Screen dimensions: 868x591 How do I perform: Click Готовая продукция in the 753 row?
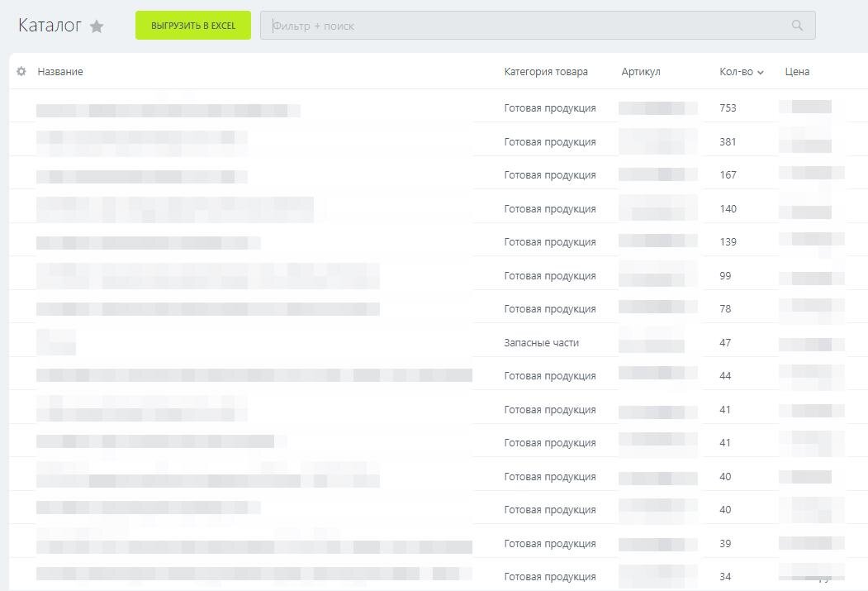(x=550, y=108)
